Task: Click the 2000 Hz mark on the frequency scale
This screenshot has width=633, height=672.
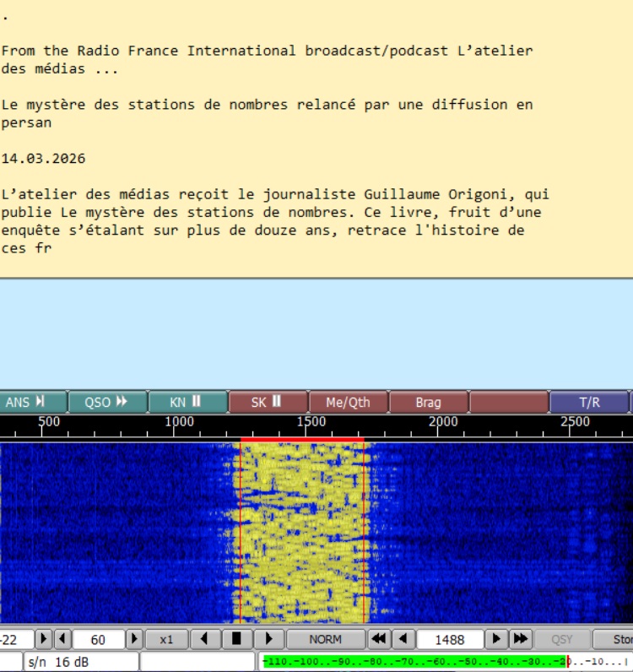Action: click(443, 422)
